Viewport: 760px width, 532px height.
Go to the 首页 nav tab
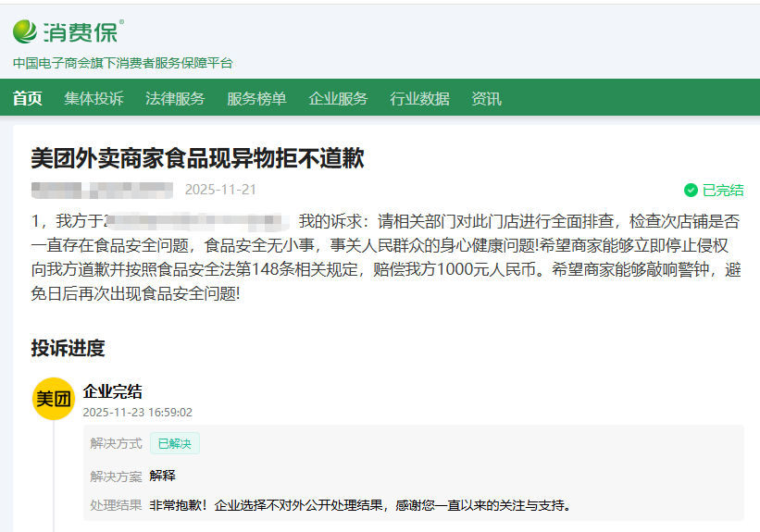(x=28, y=99)
